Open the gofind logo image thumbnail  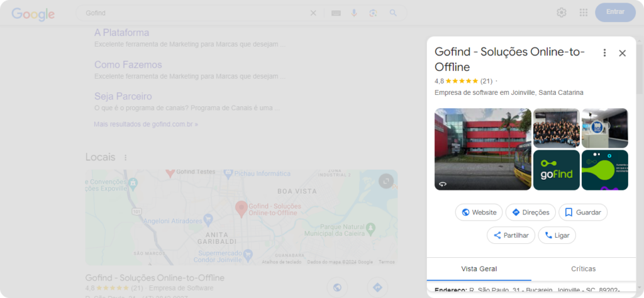(557, 170)
